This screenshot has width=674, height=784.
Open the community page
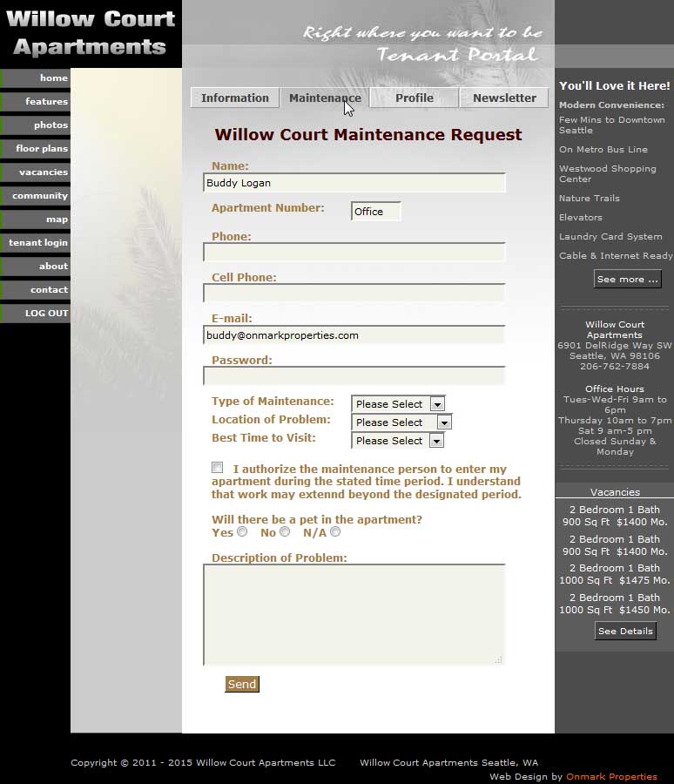[x=35, y=195]
